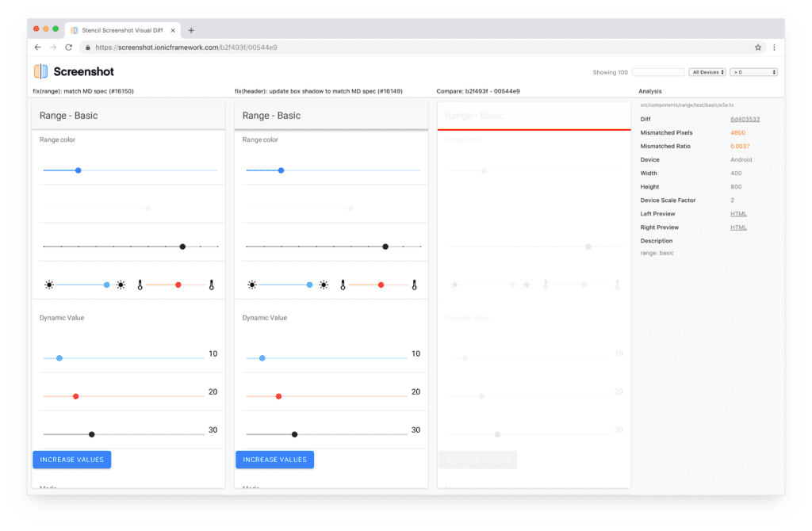Open the Left Preview HTML link
Image resolution: width=812 pixels, height=531 pixels.
click(738, 214)
